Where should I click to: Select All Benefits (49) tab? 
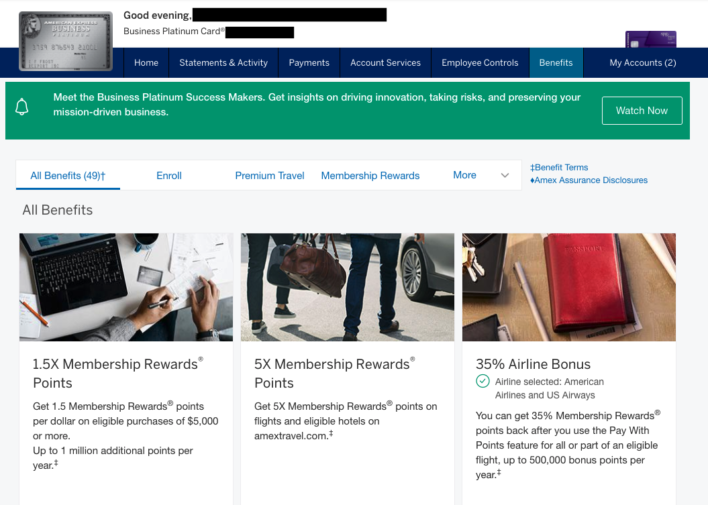pyautogui.click(x=68, y=176)
